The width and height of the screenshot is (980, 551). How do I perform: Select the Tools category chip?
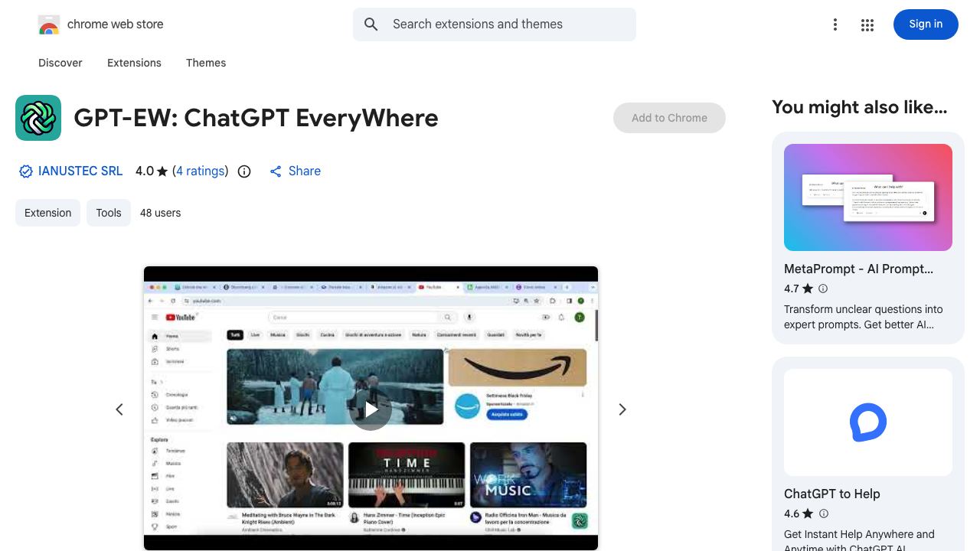point(109,213)
